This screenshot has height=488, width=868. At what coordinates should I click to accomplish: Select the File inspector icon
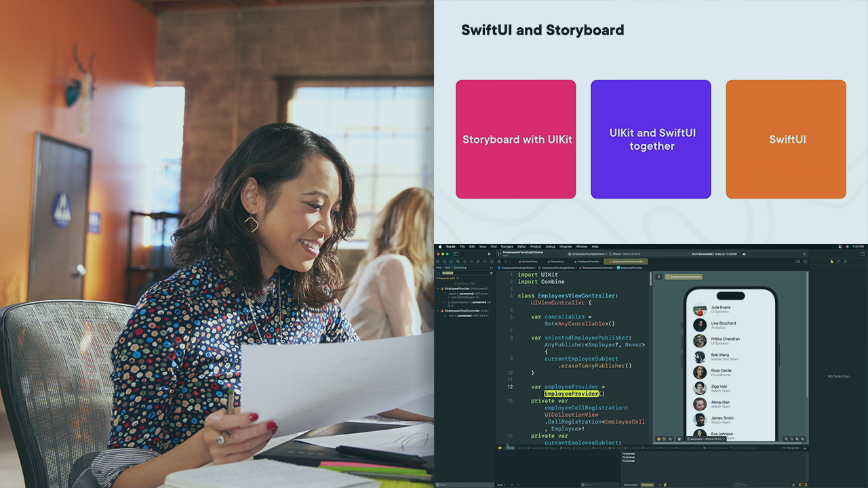tap(831, 261)
